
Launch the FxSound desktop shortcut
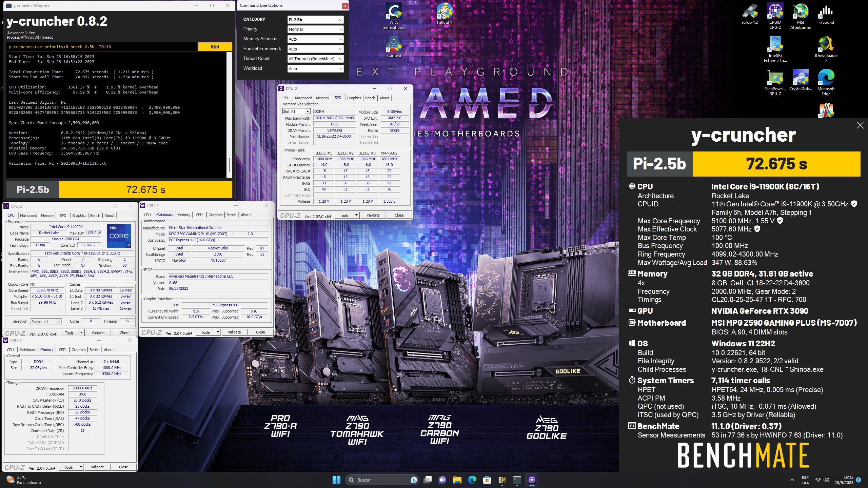click(826, 14)
